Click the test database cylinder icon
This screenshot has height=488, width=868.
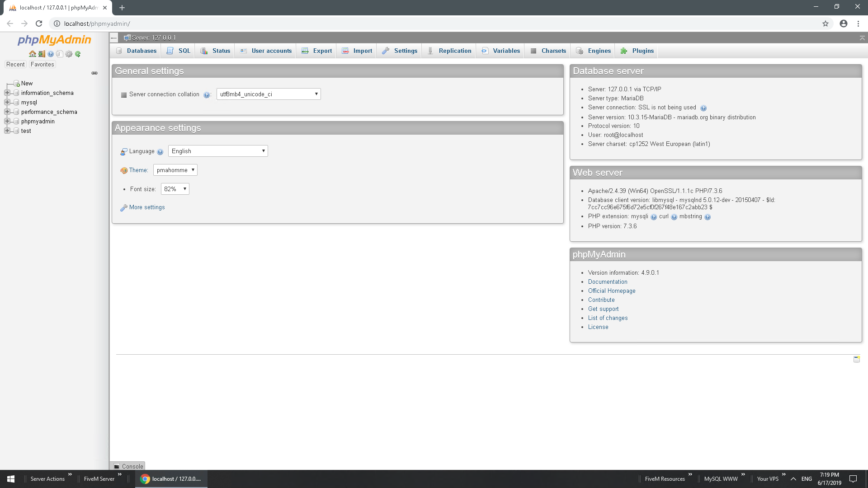pyautogui.click(x=16, y=131)
